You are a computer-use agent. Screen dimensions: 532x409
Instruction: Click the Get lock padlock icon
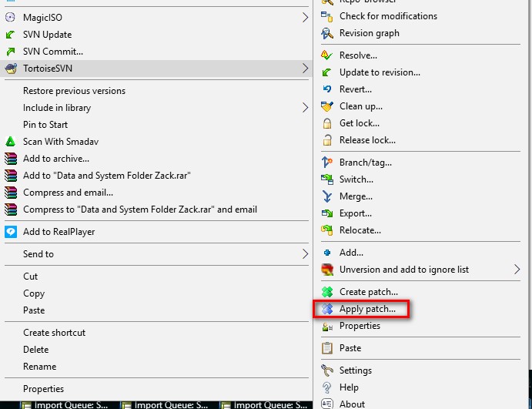point(327,123)
